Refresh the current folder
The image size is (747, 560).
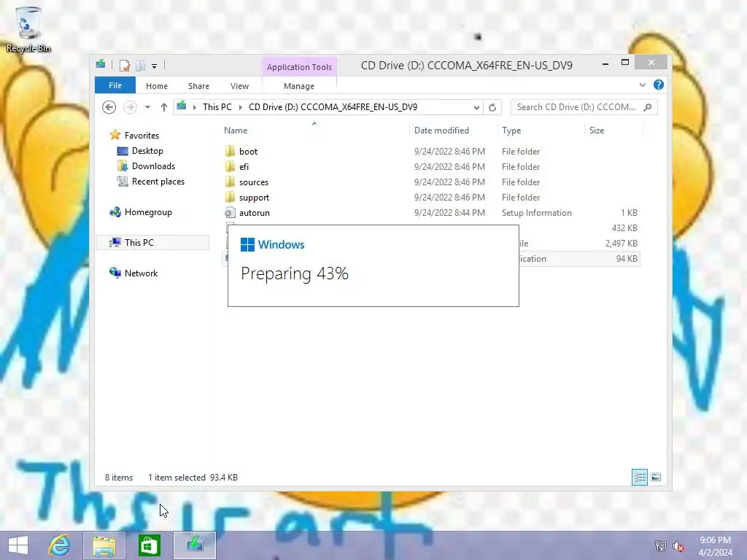(492, 108)
